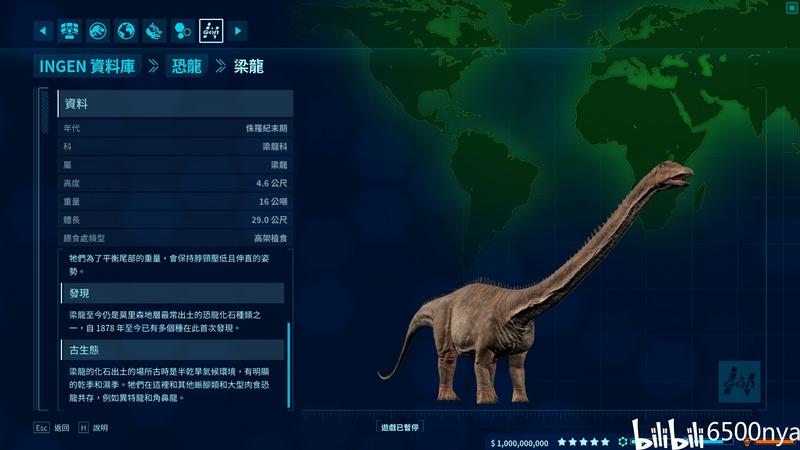Click the paleoecology description paragraph
Viewport: 800px width, 450px height.
pyautogui.click(x=169, y=385)
